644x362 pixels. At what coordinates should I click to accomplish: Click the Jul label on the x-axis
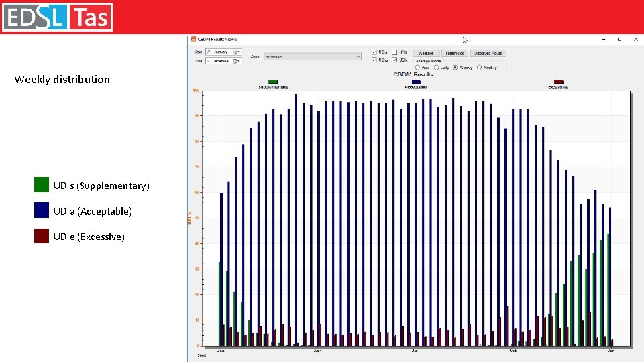(x=415, y=351)
